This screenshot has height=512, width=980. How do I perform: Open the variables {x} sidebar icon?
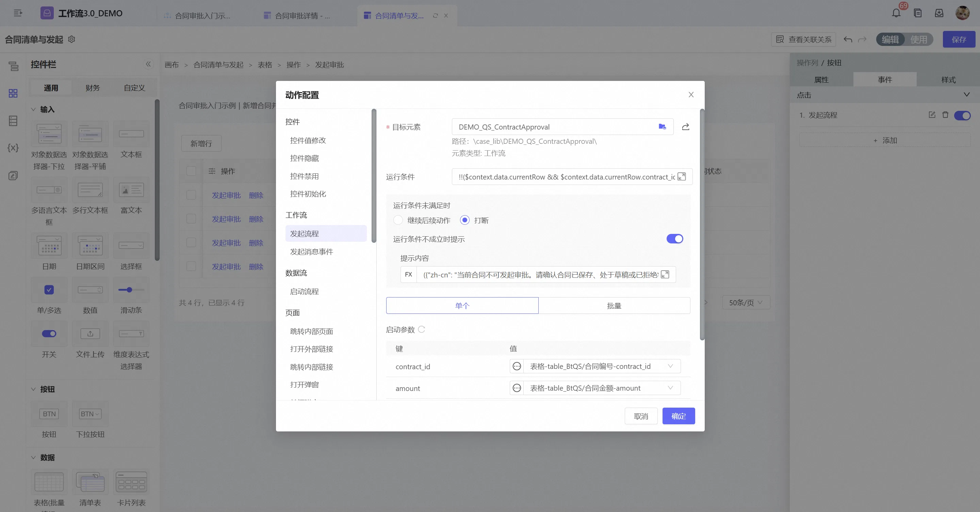click(13, 148)
